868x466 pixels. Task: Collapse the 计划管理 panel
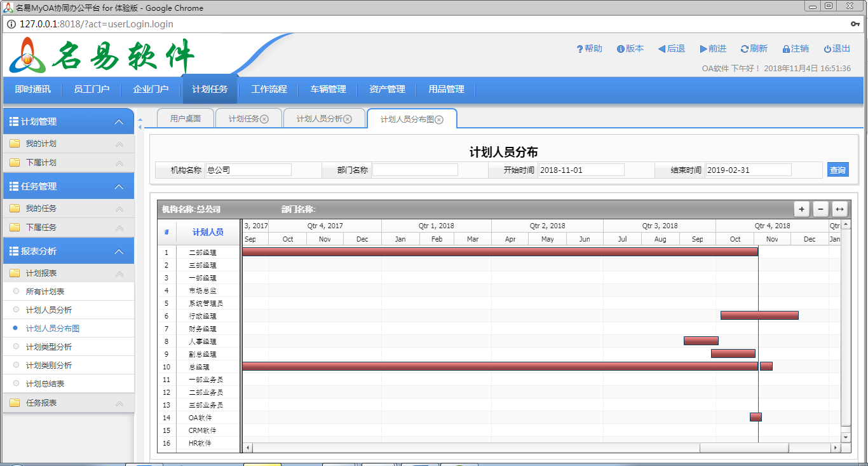pos(118,122)
